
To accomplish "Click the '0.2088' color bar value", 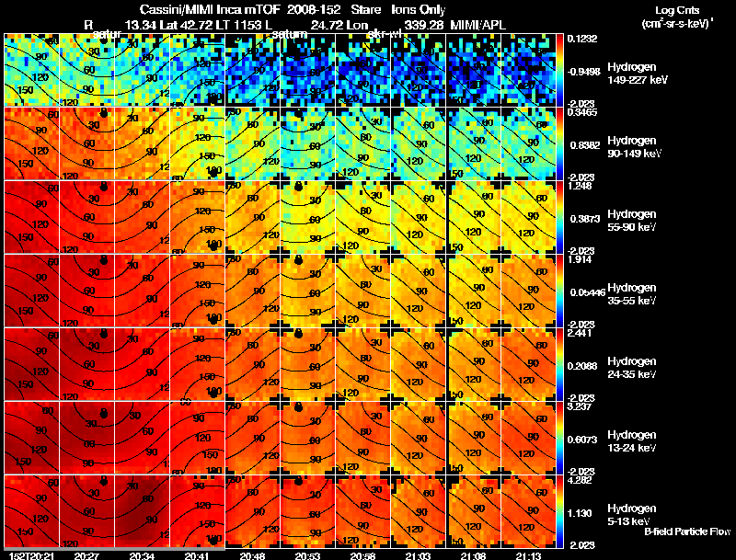I will coord(582,366).
